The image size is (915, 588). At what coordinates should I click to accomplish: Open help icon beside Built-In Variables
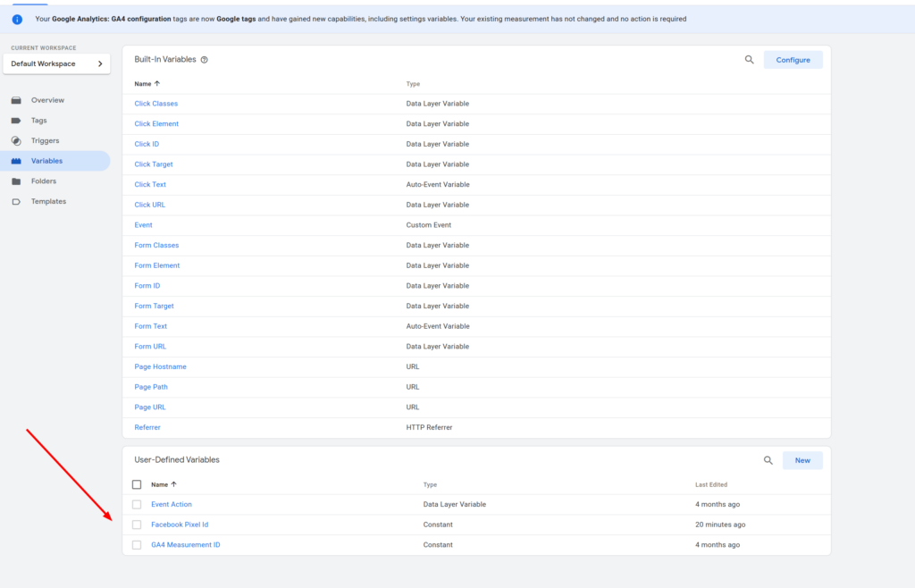coord(205,60)
